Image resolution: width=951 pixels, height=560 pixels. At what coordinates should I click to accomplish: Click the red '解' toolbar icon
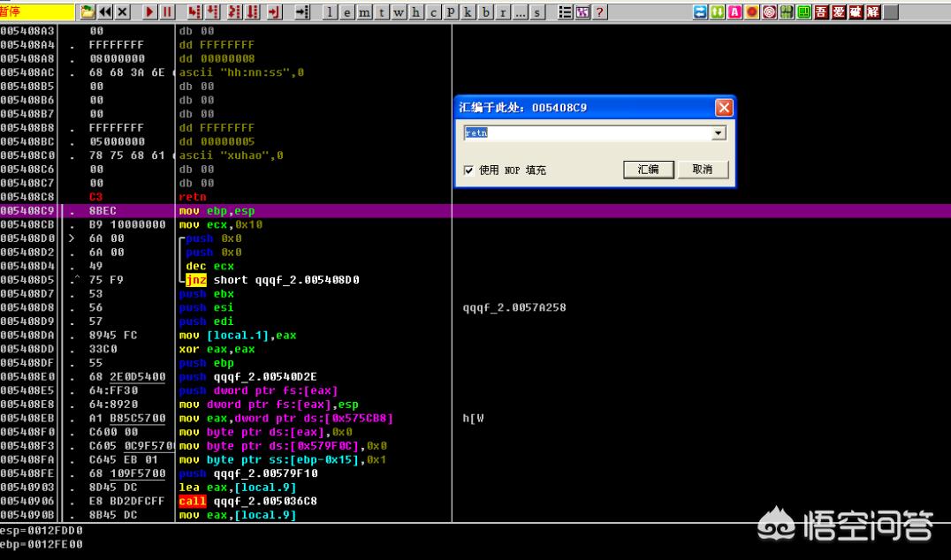click(x=873, y=11)
